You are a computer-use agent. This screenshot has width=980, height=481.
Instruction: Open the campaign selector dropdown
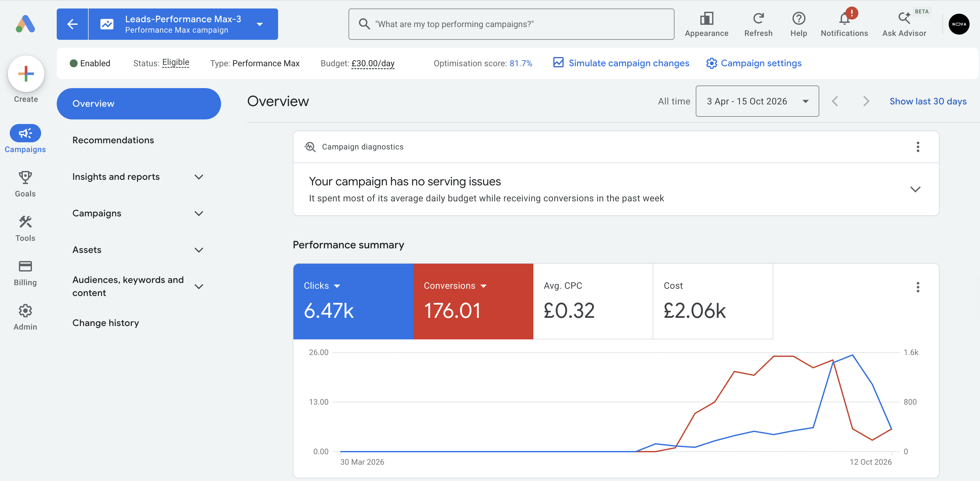click(260, 24)
